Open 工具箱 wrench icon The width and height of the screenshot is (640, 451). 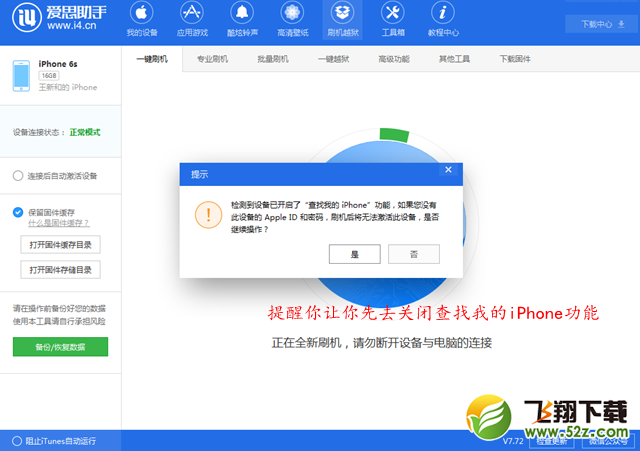coord(393,13)
